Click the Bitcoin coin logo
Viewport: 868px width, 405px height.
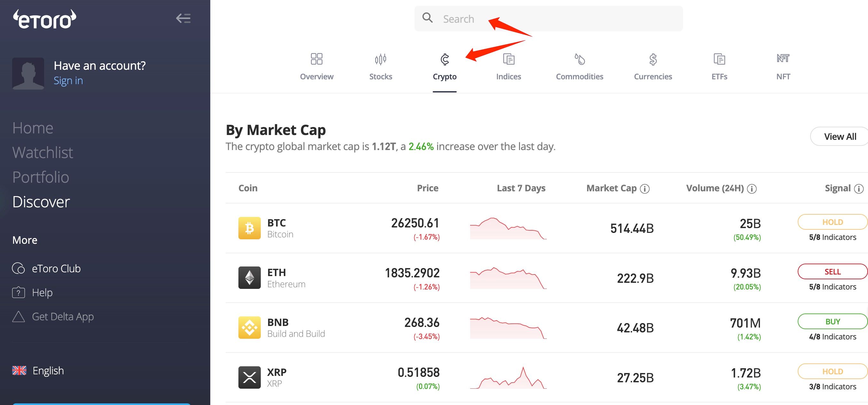(x=250, y=228)
